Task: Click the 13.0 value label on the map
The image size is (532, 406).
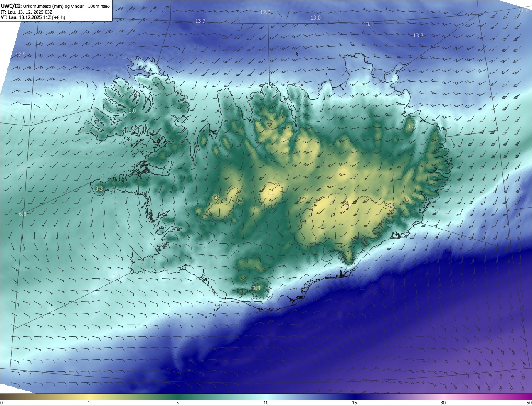Action: click(x=315, y=17)
